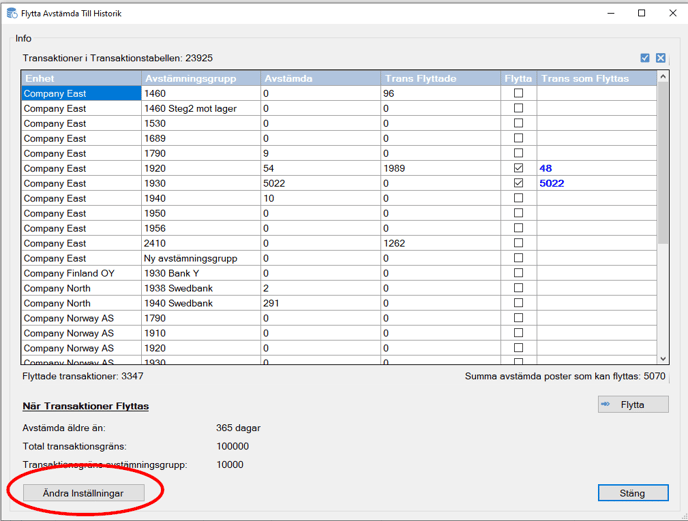This screenshot has height=521, width=688.
Task: Check Flytta for Company East group 1460
Action: (x=518, y=93)
